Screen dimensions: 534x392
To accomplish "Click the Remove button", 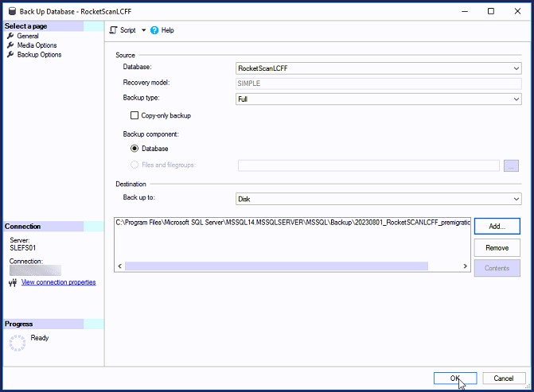I will click(497, 248).
